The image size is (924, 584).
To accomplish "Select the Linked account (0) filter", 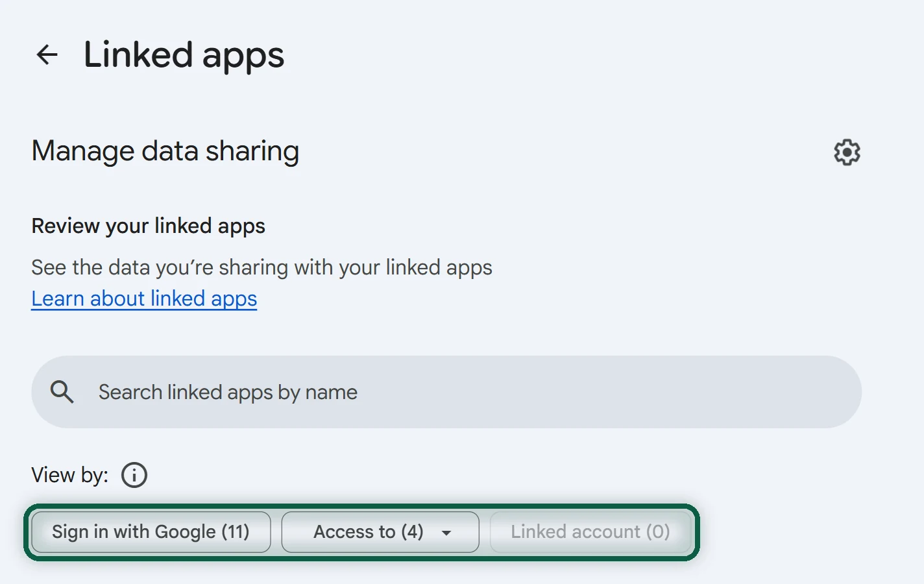I will 590,532.
